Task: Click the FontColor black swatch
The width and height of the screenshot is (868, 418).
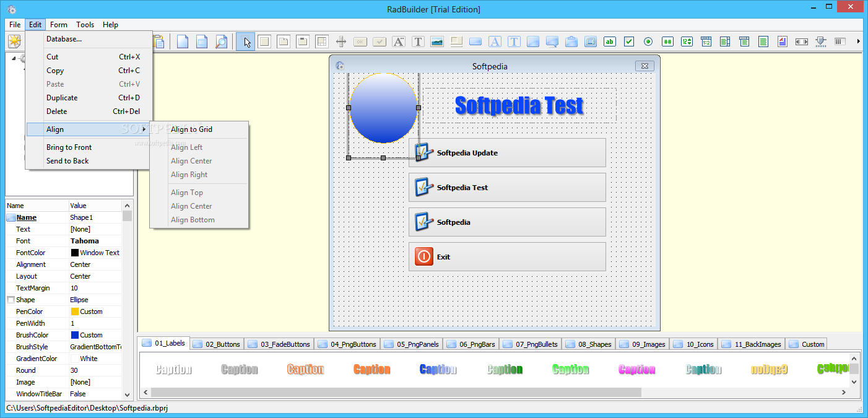Action: [75, 253]
